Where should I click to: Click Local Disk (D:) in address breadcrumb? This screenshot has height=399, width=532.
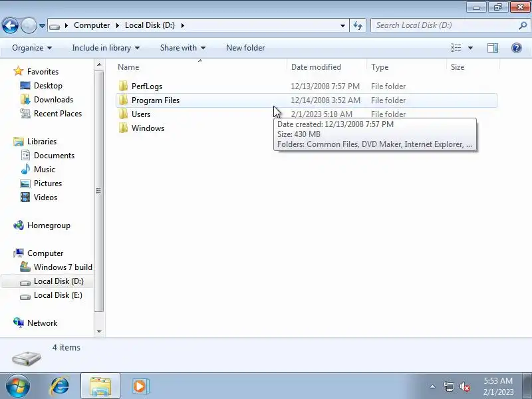(x=150, y=25)
